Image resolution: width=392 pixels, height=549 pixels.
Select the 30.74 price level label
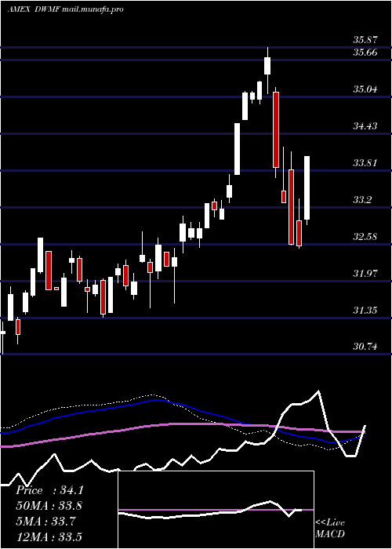(365, 347)
